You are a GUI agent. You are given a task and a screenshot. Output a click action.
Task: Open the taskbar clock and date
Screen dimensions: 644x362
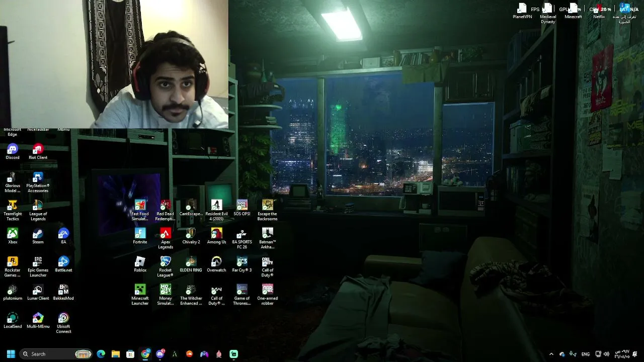[x=622, y=354]
